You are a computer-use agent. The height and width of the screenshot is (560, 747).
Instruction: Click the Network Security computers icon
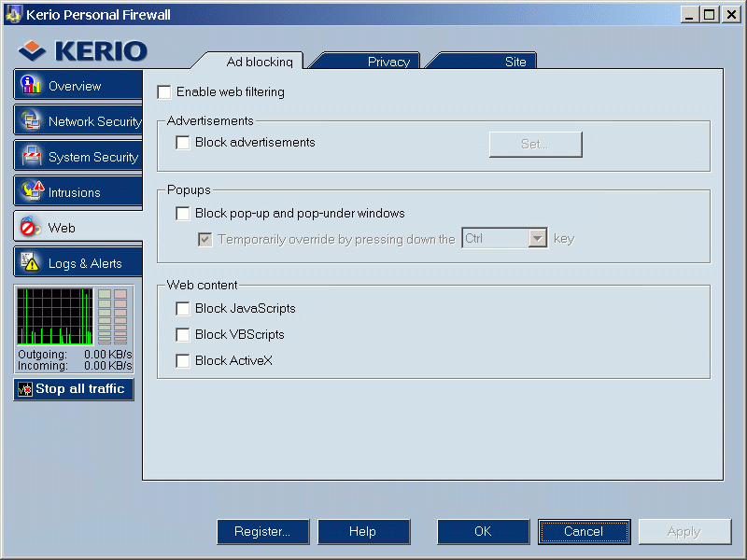point(31,121)
